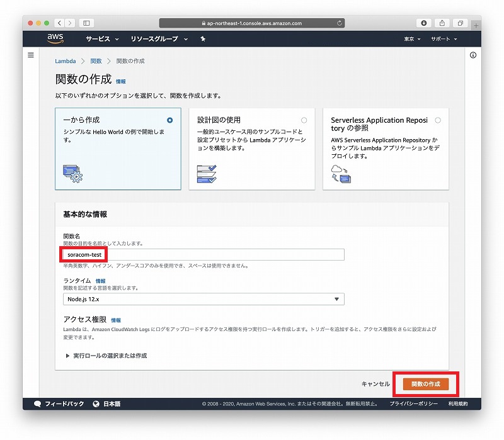This screenshot has width=504, height=440.
Task: Click the 関数の作成 breadcrumb text
Action: pyautogui.click(x=130, y=61)
